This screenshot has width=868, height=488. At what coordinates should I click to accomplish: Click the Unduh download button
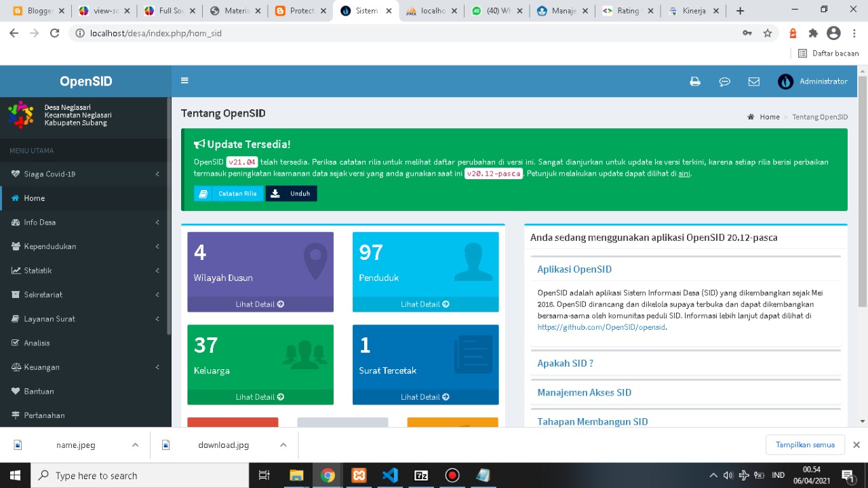291,193
